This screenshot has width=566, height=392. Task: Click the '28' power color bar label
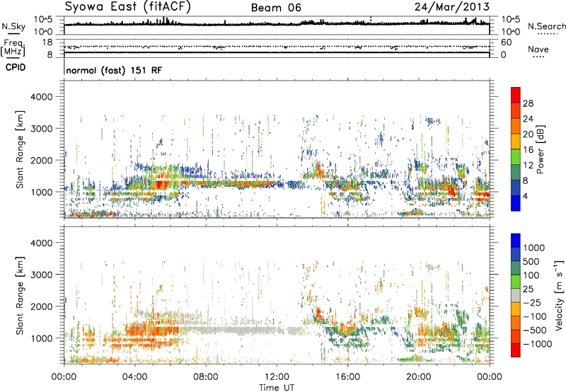click(528, 103)
